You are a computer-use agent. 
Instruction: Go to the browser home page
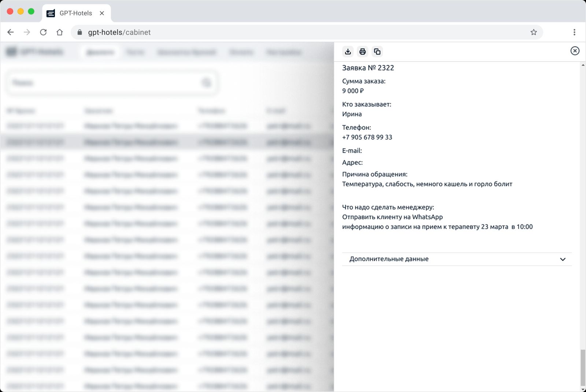(x=60, y=32)
